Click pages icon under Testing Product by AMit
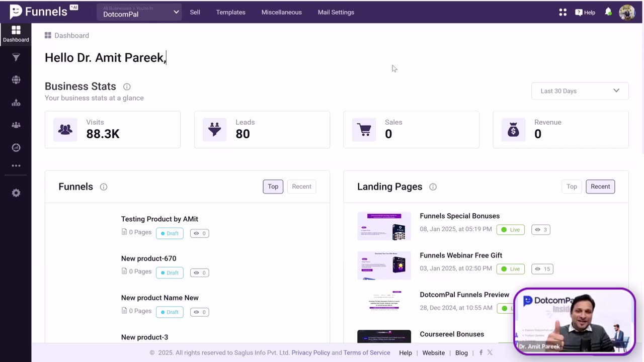 click(x=124, y=232)
